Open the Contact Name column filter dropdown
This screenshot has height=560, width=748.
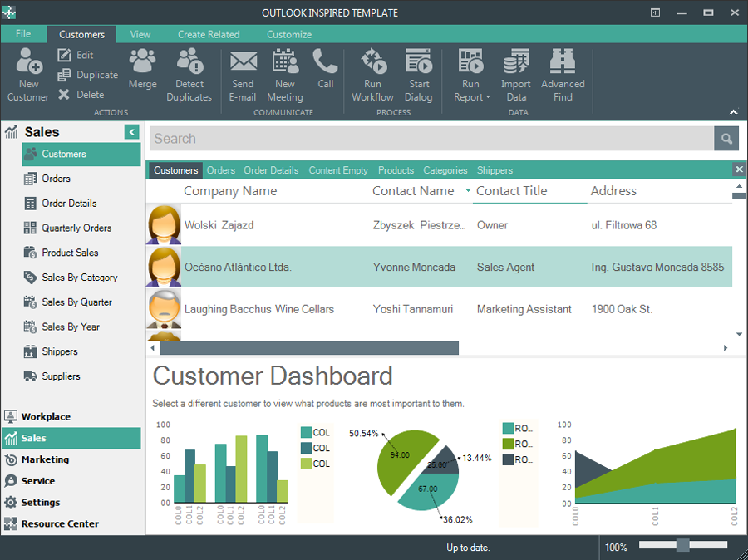click(468, 192)
